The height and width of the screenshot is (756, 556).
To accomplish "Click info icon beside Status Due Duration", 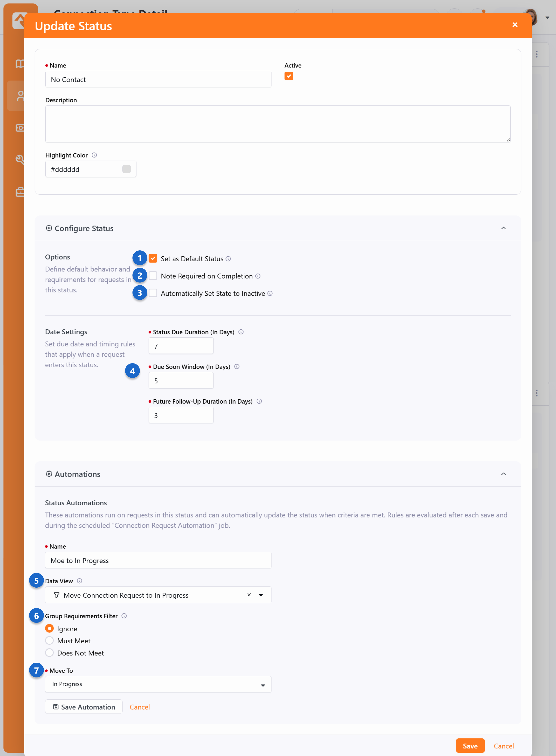I will click(x=241, y=332).
